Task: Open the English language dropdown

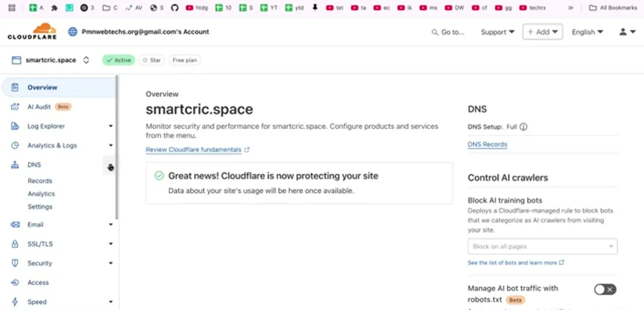Action: coord(587,32)
